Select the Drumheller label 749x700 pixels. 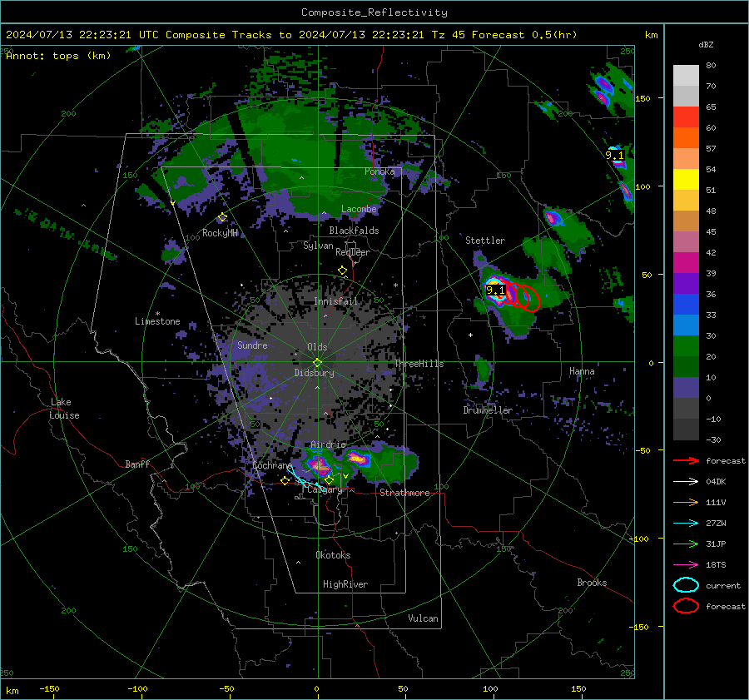tap(488, 410)
